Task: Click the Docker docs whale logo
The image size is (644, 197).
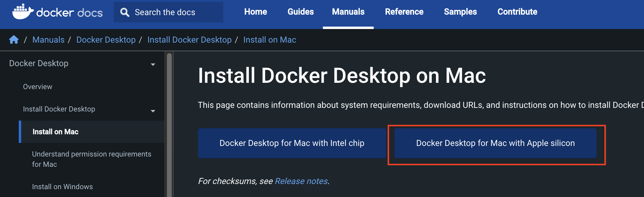Action: pos(23,11)
